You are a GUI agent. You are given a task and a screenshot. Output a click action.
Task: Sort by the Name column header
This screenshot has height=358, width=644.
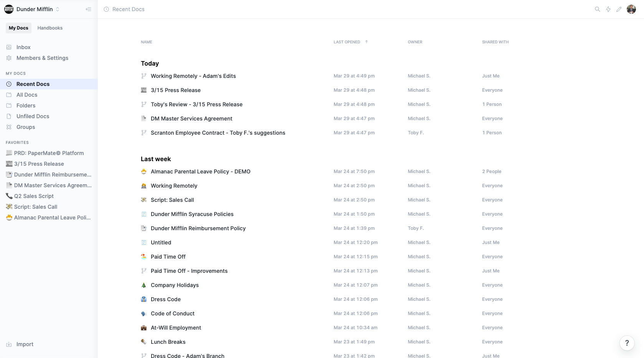click(146, 42)
